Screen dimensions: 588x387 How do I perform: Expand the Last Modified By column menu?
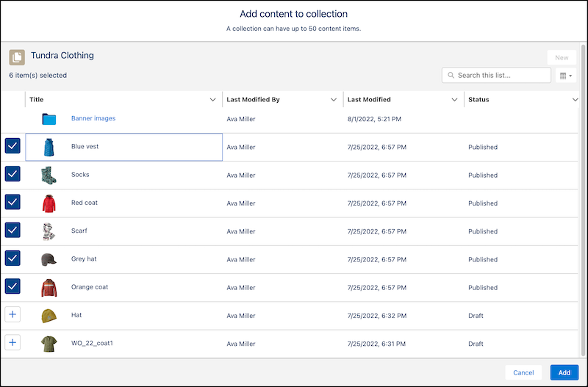click(334, 100)
